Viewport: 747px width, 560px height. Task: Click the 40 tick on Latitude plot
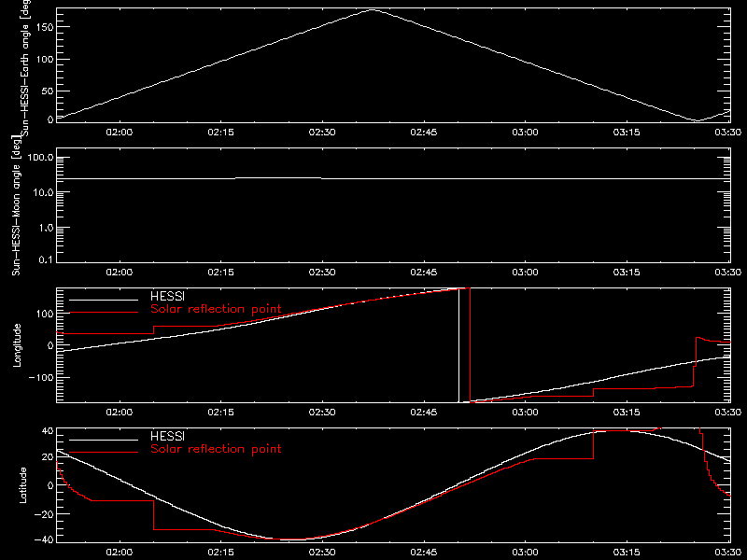pos(48,431)
